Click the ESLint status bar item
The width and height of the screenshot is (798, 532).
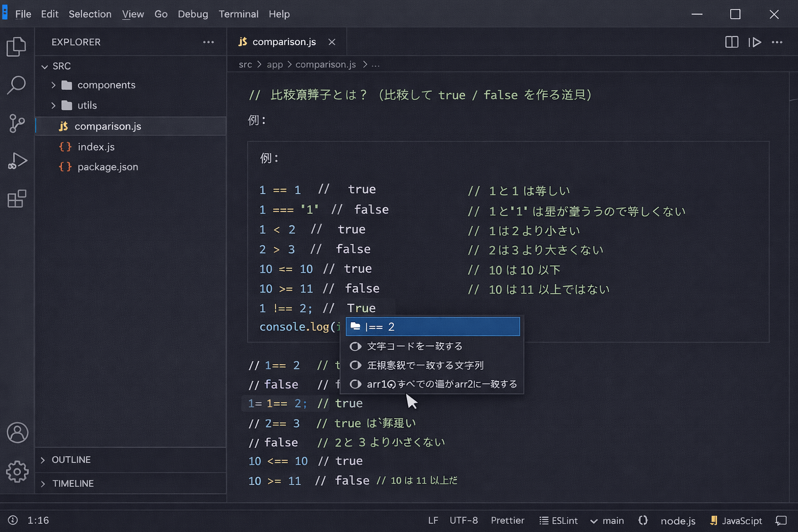[x=558, y=520]
